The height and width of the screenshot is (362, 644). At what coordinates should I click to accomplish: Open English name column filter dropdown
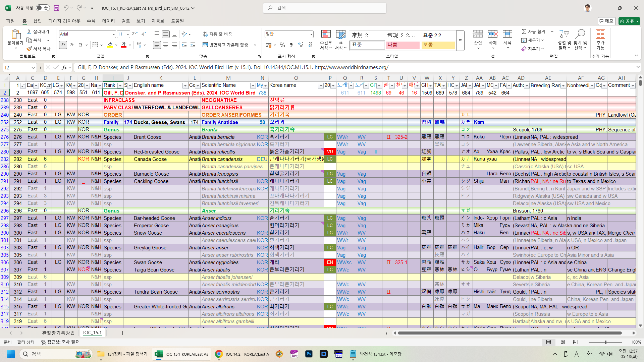tap(185, 85)
